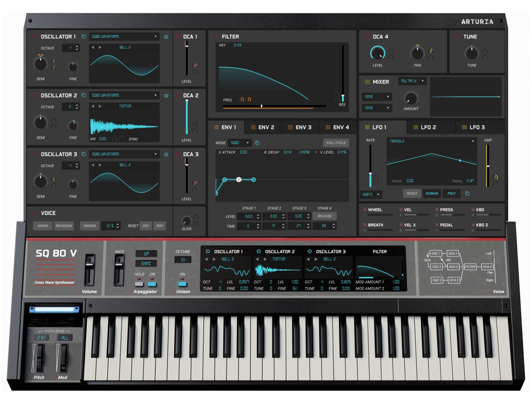This screenshot has width=532, height=404.
Task: Open the LFO Triangle waveform dropdown
Action: pos(432,141)
